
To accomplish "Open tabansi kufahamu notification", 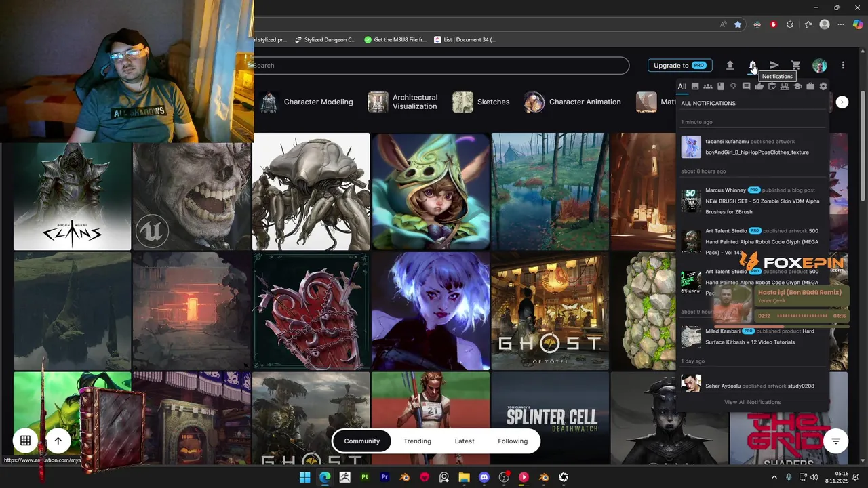I will coord(752,147).
